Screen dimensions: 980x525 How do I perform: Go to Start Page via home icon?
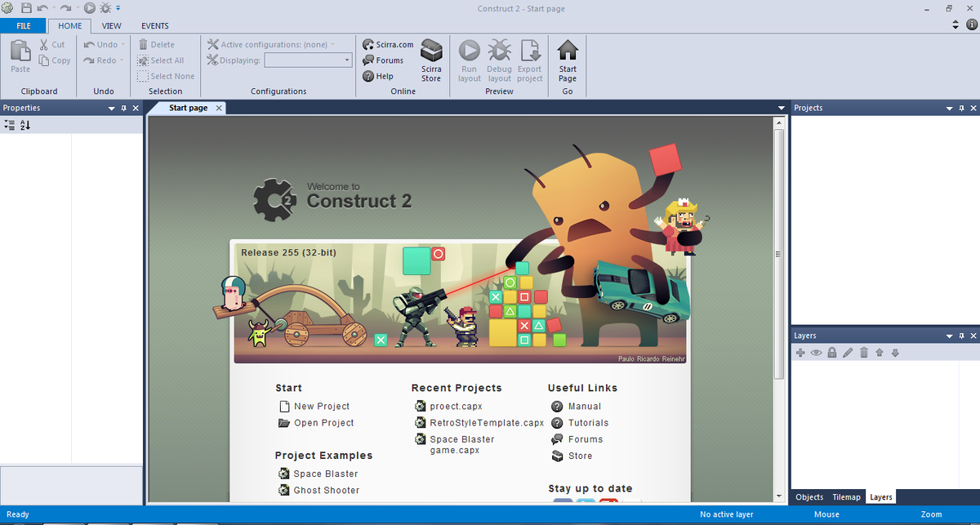click(568, 61)
